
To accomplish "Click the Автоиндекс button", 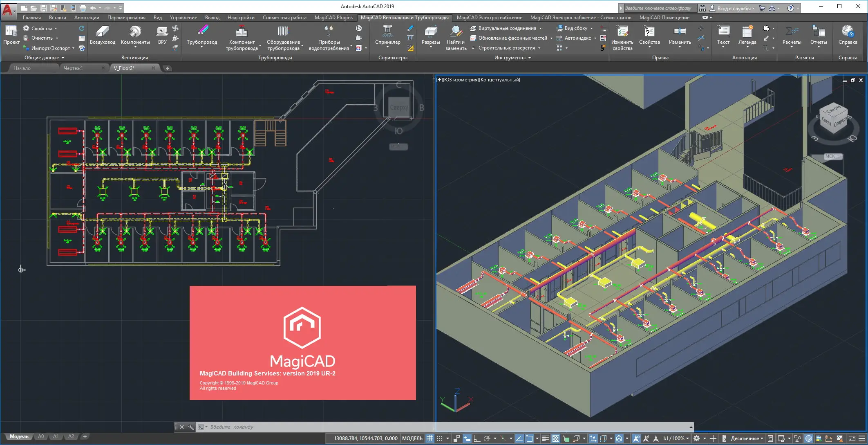I will coord(577,38).
